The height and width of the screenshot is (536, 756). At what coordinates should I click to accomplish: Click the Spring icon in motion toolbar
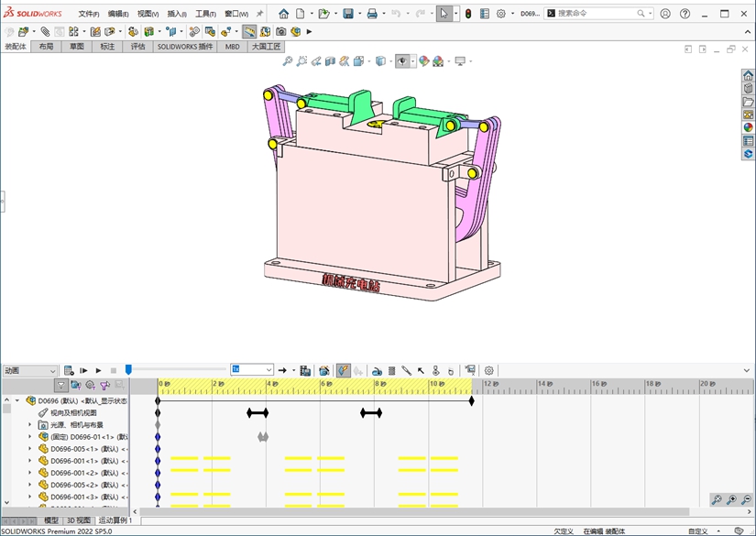(392, 371)
